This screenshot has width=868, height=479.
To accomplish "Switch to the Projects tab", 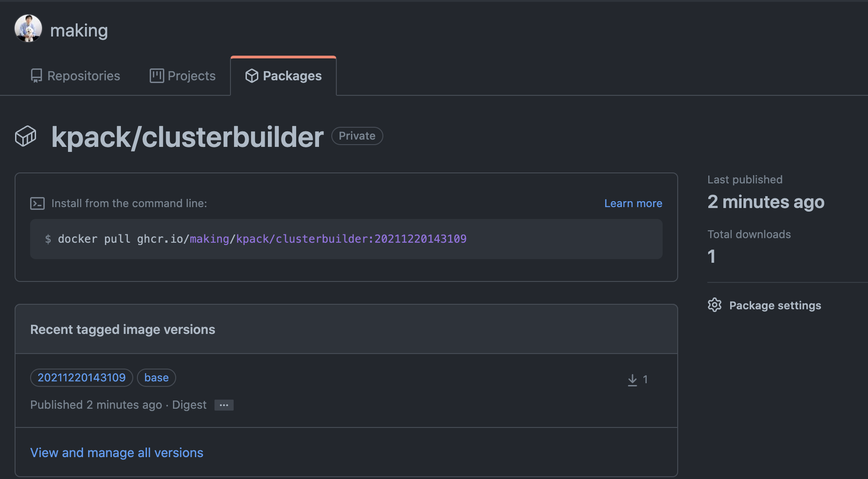I will 183,76.
